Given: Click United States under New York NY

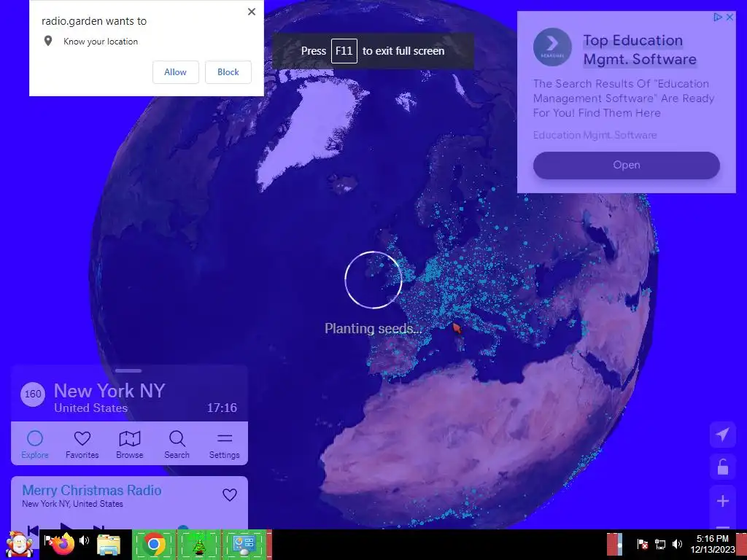Looking at the screenshot, I should [x=90, y=408].
